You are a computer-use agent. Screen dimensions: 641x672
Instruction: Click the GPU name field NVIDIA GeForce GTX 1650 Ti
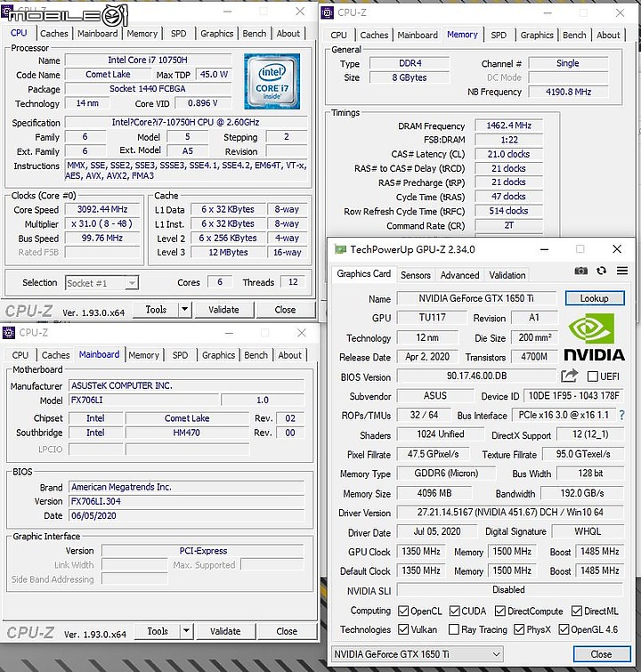[x=476, y=298]
